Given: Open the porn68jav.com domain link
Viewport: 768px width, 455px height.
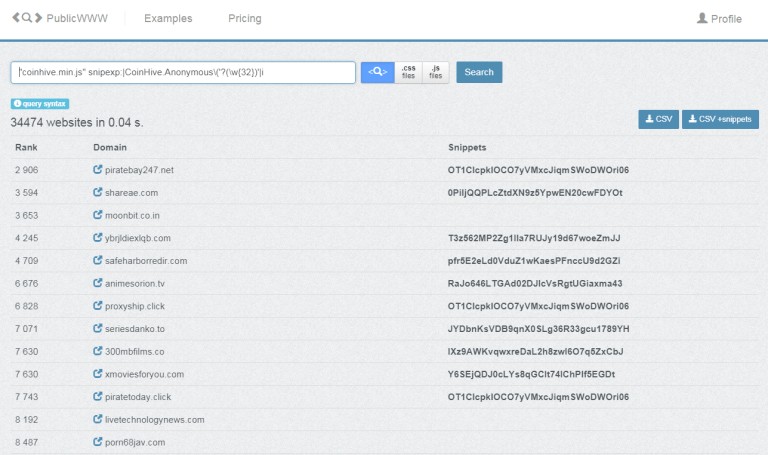Looking at the screenshot, I should click(x=135, y=442).
